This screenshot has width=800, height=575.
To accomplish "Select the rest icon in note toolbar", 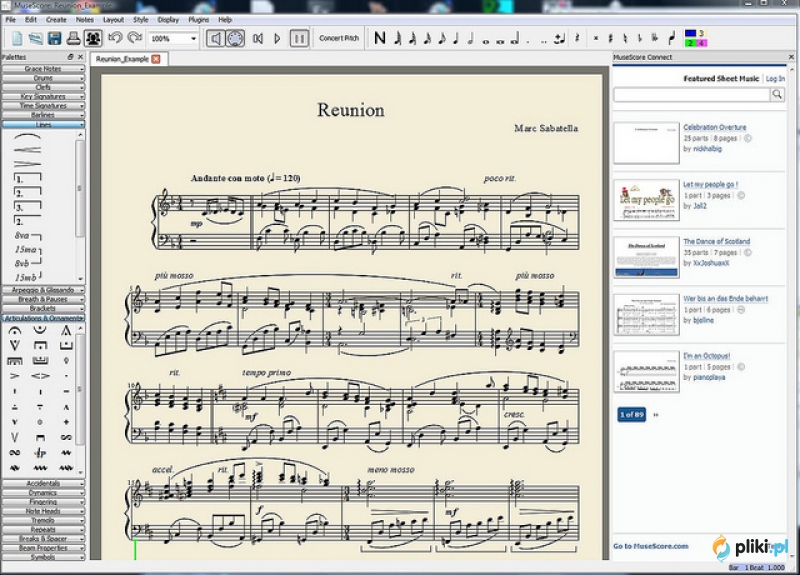I will (577, 38).
